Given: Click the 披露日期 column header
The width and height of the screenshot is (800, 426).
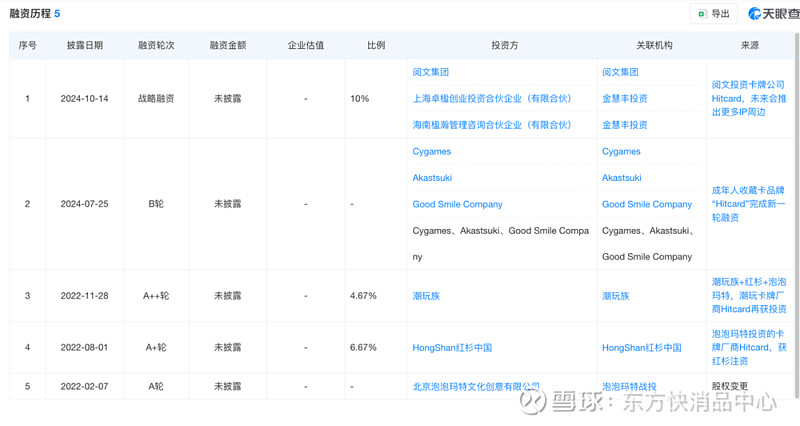Looking at the screenshot, I should tap(85, 45).
